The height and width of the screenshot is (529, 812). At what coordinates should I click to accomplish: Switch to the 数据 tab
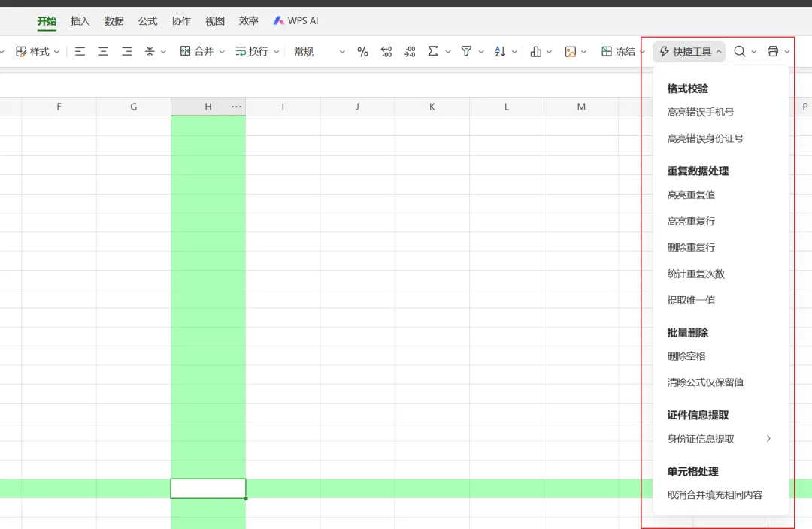tap(114, 21)
